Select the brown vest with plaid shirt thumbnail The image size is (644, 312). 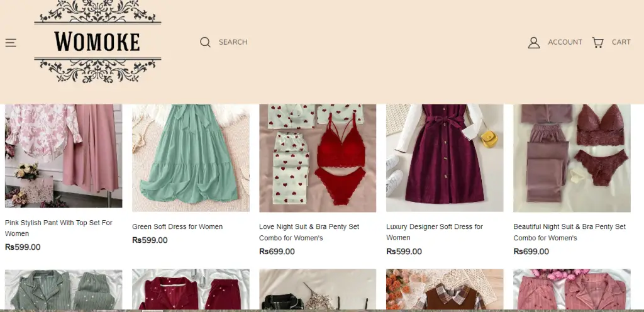445,290
